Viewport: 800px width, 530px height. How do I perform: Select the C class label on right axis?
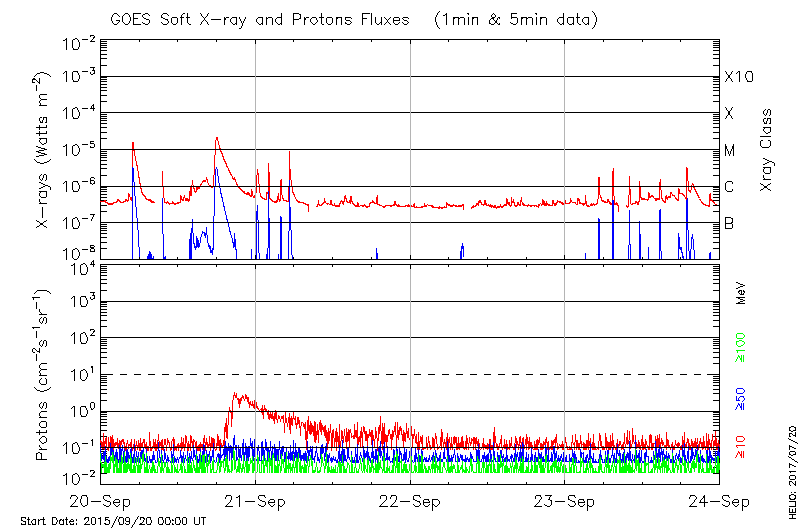pos(729,187)
